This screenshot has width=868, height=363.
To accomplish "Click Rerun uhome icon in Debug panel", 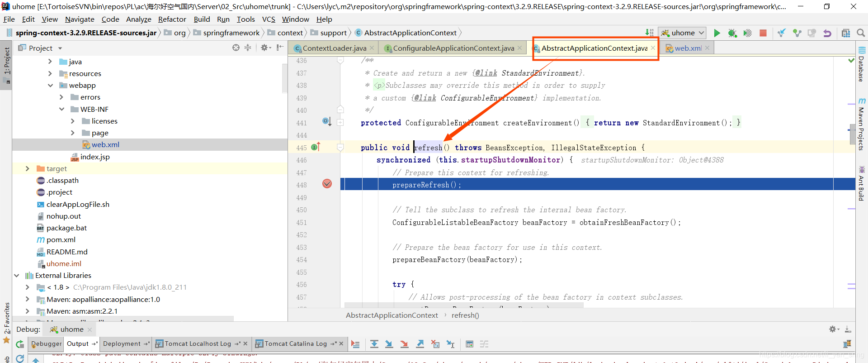I will click(x=20, y=344).
